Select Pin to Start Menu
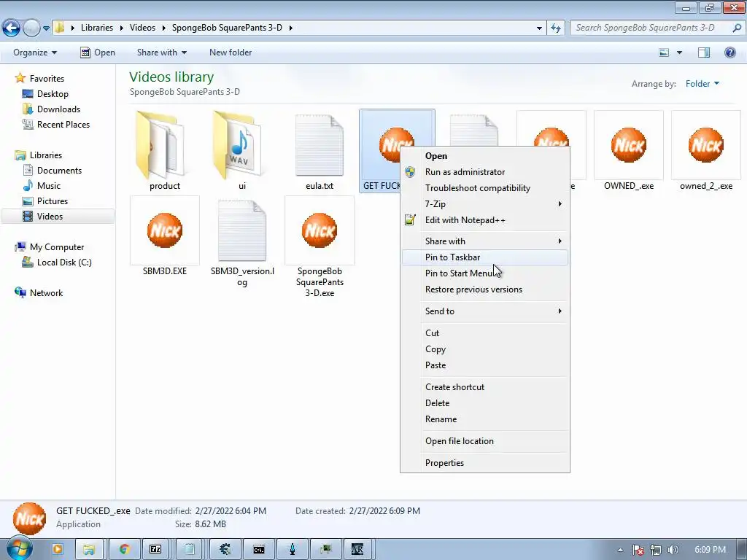The height and width of the screenshot is (560, 747). 485,273
